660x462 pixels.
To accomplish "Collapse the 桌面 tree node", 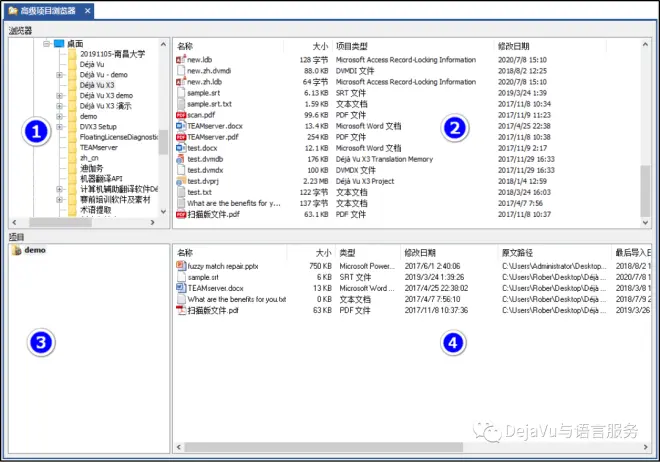I will click(x=46, y=44).
